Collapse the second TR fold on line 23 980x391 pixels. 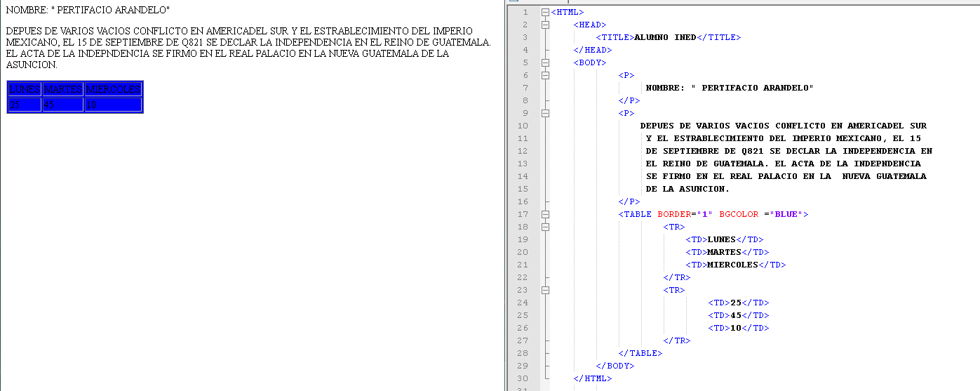pyautogui.click(x=545, y=290)
